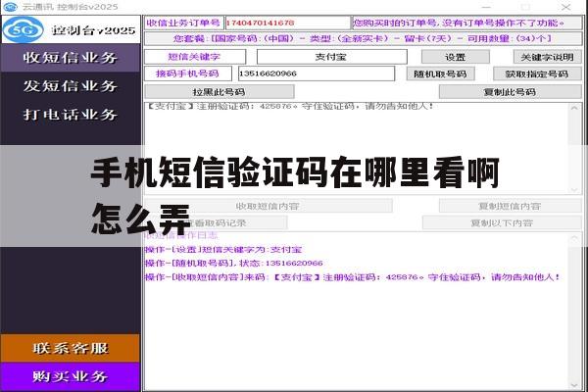The width and height of the screenshot is (588, 392).
Task: Click the log line 操作-[收取短信内容]来码
Action: pos(353,277)
